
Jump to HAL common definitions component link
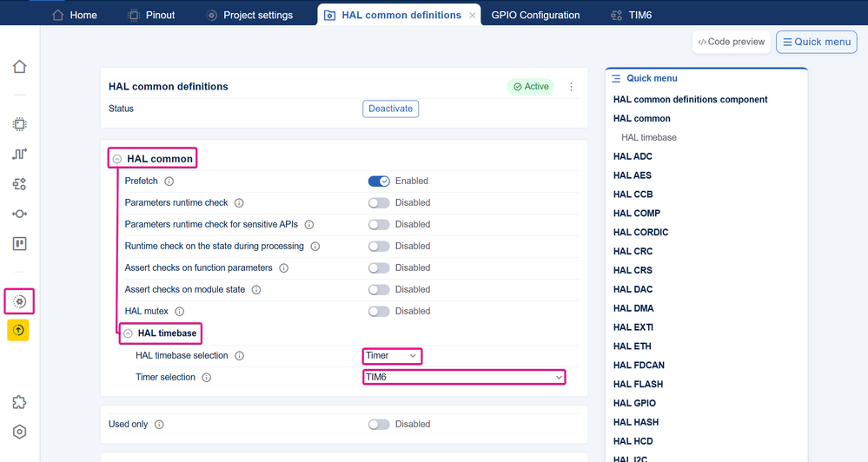pos(690,100)
